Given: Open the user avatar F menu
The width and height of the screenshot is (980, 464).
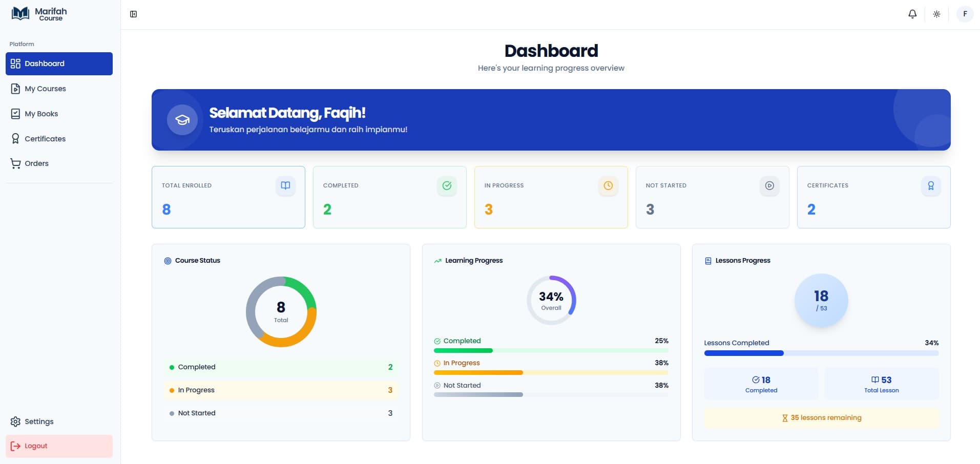Looking at the screenshot, I should coord(965,14).
